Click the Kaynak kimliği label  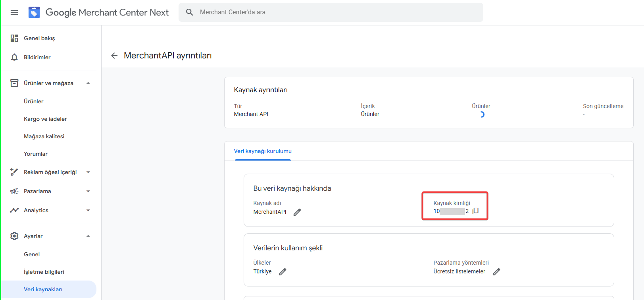click(x=452, y=203)
